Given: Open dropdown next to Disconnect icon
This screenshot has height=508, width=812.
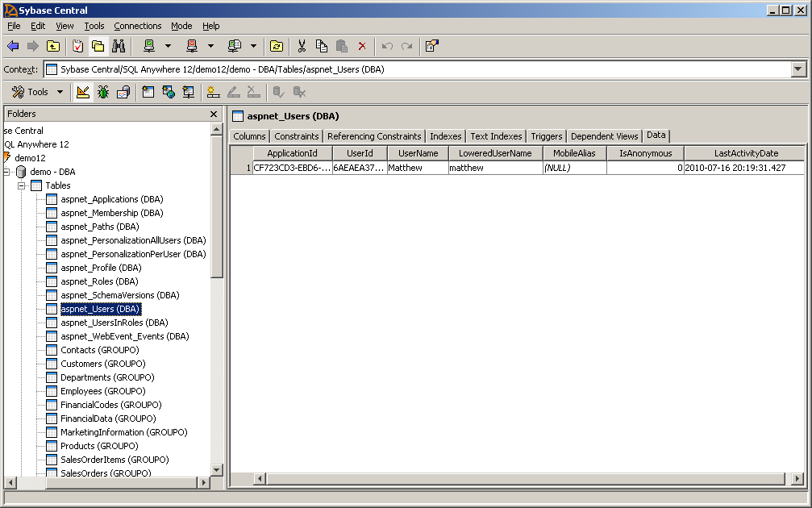Looking at the screenshot, I should click(210, 46).
